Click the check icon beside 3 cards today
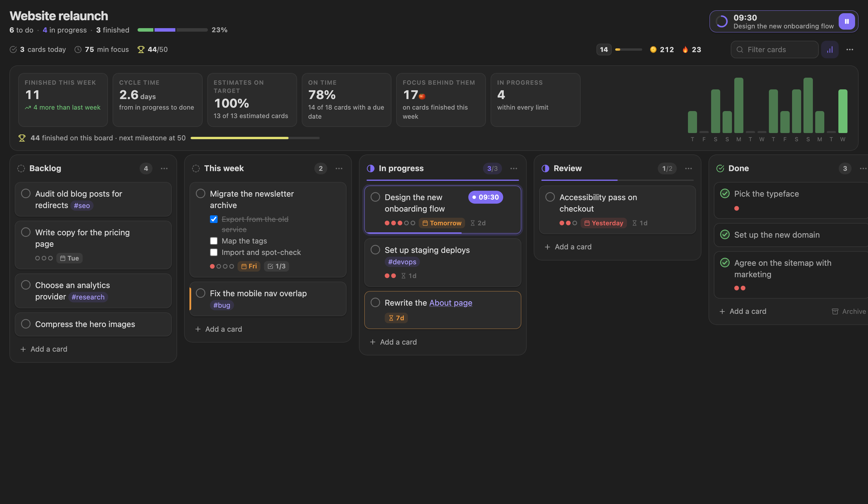This screenshot has width=868, height=504. 13,50
